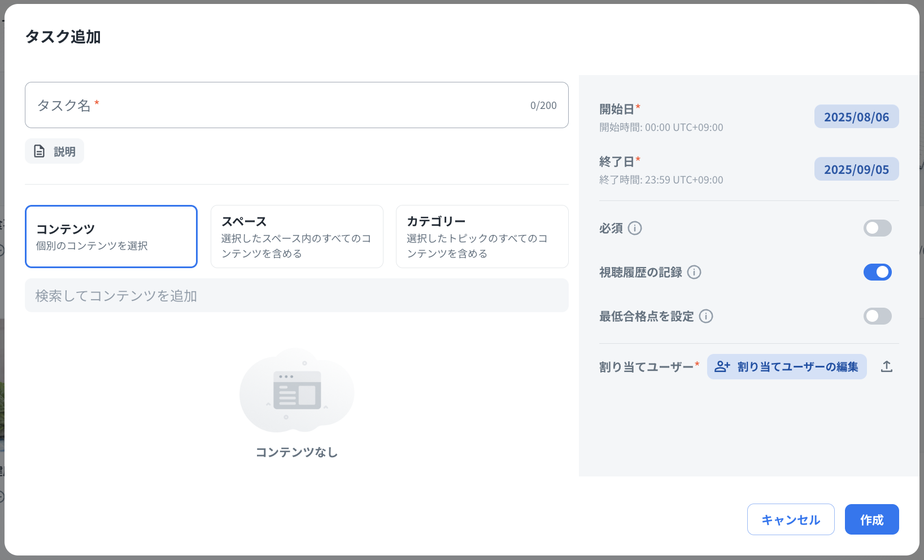924x560 pixels.
Task: Enable the 必須 toggle switch
Action: click(x=877, y=228)
